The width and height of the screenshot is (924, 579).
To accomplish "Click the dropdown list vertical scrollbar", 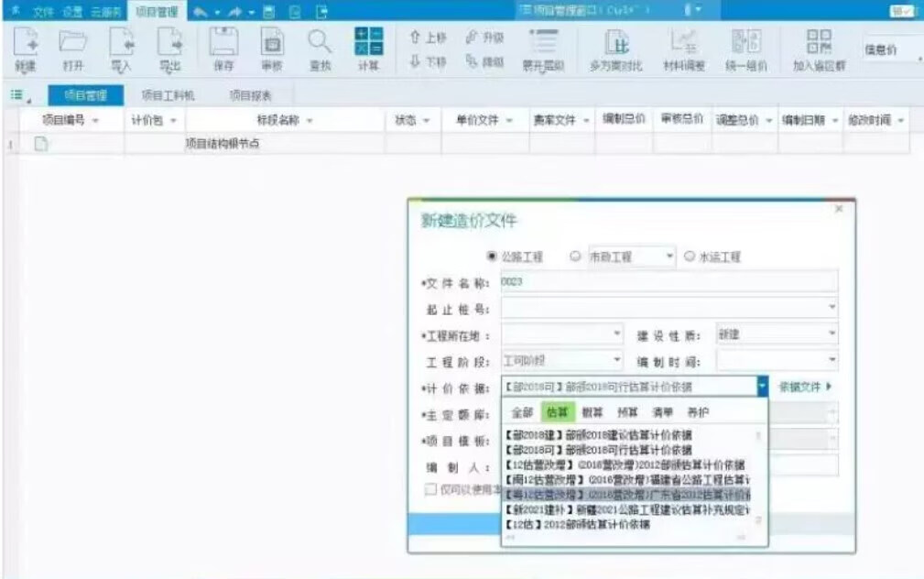I will pyautogui.click(x=757, y=476).
